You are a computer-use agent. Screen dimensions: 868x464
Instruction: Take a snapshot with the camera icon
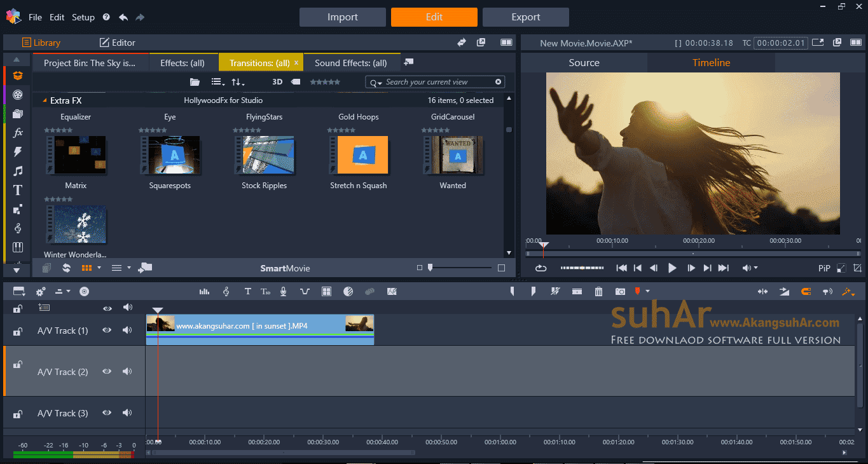pyautogui.click(x=620, y=291)
